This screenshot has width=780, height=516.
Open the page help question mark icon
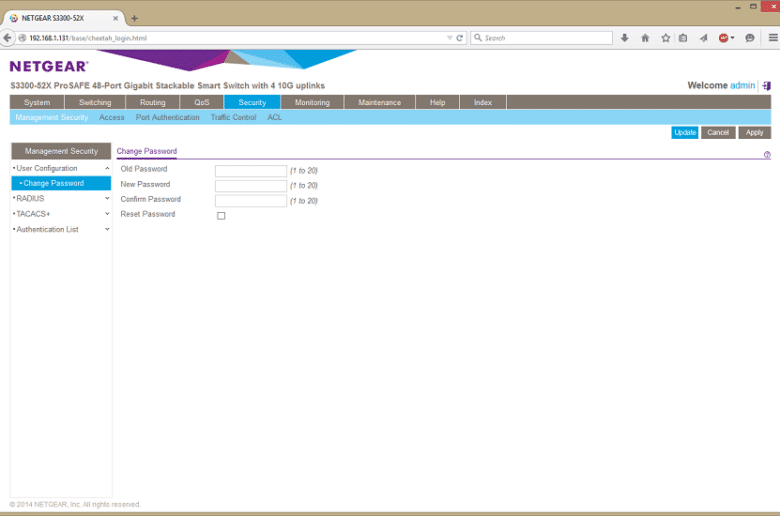coord(767,155)
